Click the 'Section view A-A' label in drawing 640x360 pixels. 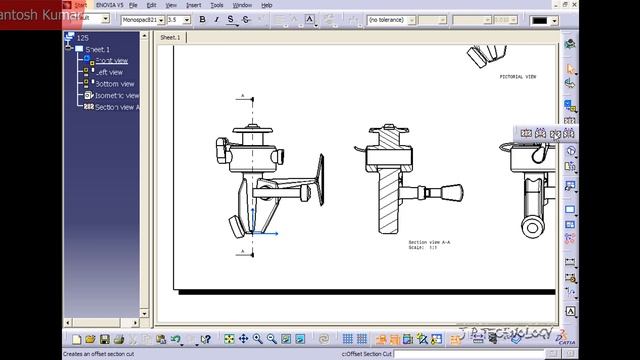[x=429, y=242]
